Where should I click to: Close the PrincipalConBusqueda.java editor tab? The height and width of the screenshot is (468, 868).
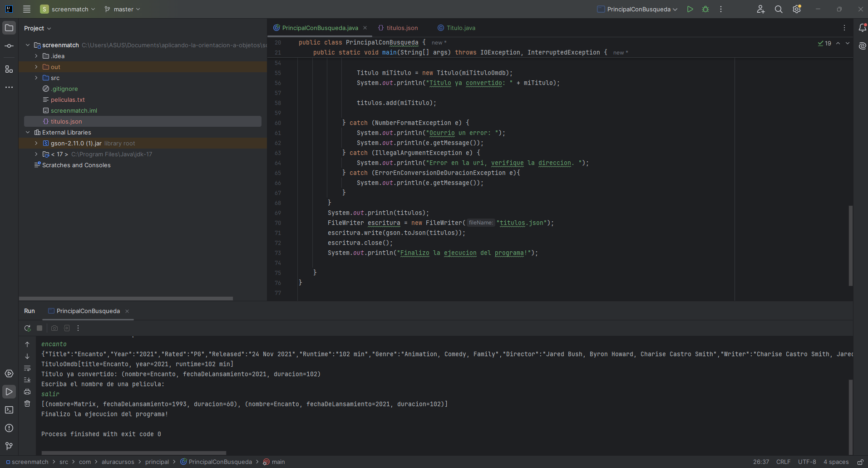click(x=365, y=28)
